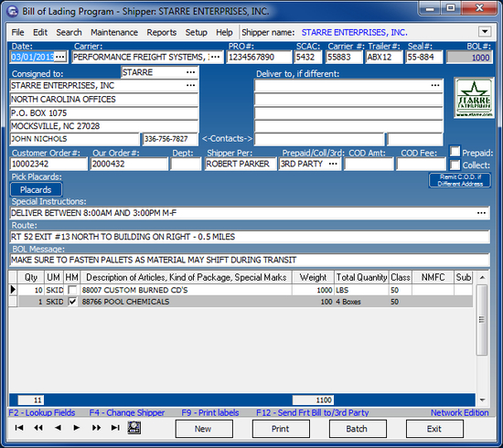503x448 pixels.
Task: Check the Prepaid checkbox
Action: 455,152
